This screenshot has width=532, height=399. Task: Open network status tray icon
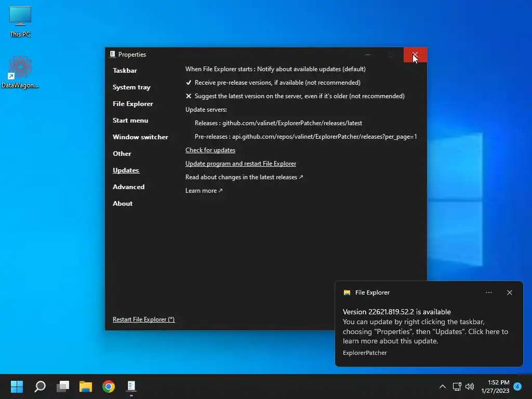tap(457, 387)
